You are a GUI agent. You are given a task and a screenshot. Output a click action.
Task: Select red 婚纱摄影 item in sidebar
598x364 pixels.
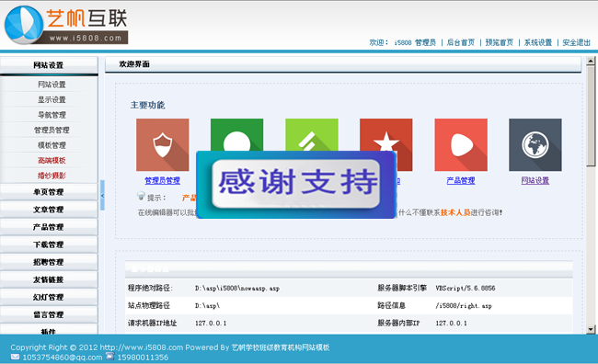pos(52,176)
